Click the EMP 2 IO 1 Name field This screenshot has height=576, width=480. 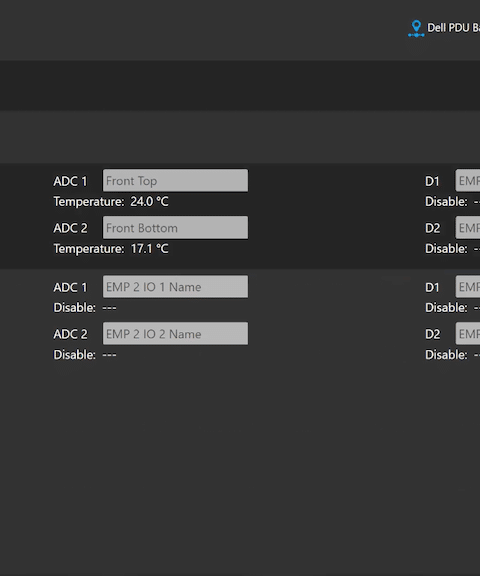(x=175, y=287)
